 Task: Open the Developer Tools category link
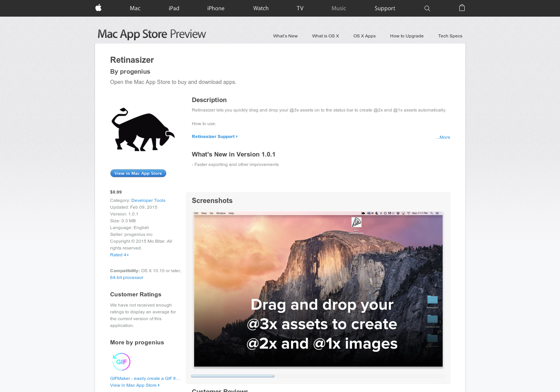148,200
